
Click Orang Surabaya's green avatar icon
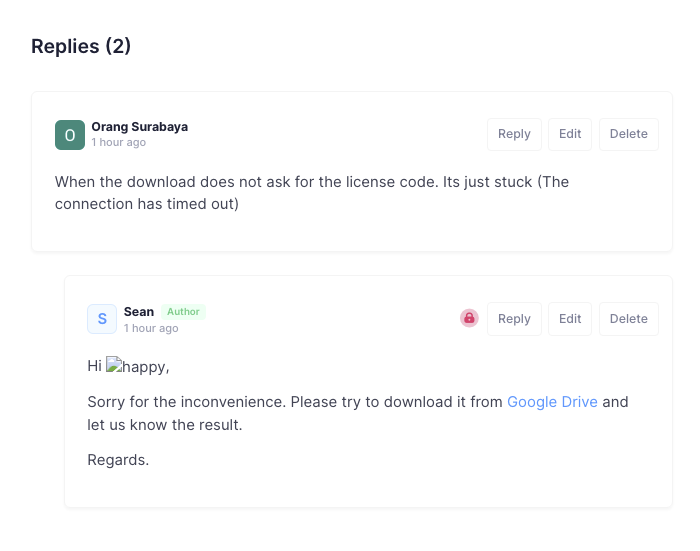pos(70,135)
